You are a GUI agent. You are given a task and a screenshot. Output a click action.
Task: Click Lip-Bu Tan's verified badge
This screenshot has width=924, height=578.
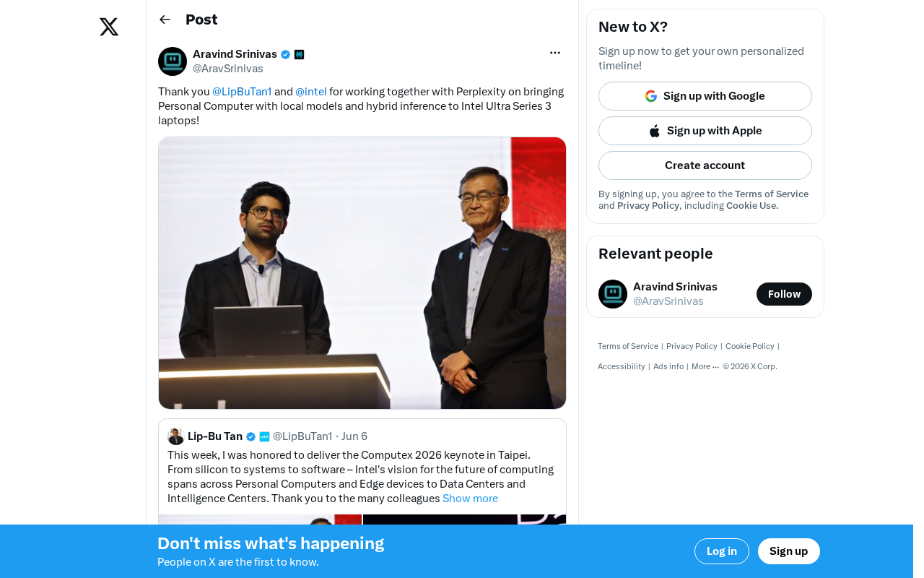250,436
